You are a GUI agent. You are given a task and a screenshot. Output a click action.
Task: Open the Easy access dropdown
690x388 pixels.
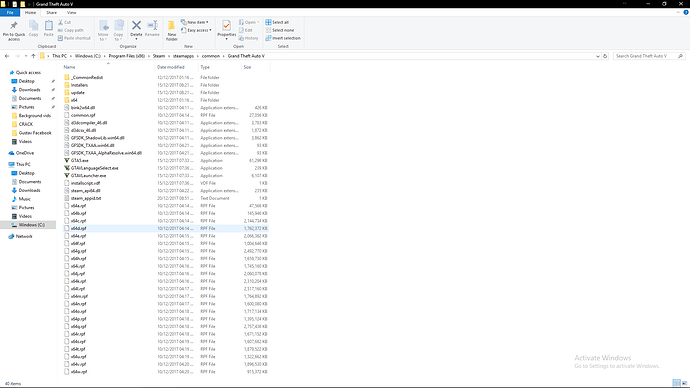(196, 30)
